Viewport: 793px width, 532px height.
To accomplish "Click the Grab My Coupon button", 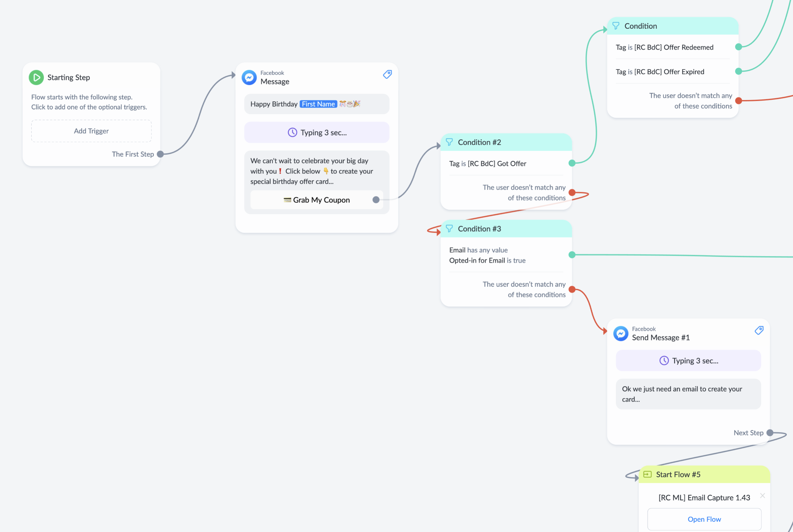I will pyautogui.click(x=316, y=200).
